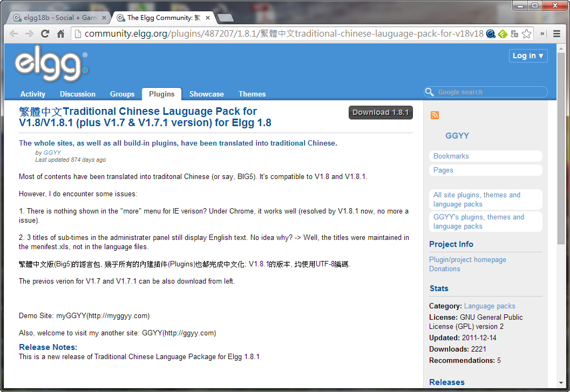Reload the page with the refresh icon

(x=45, y=34)
